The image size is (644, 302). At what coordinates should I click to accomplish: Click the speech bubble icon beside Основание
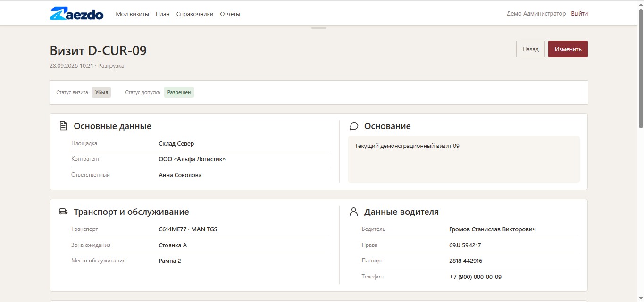tap(354, 126)
